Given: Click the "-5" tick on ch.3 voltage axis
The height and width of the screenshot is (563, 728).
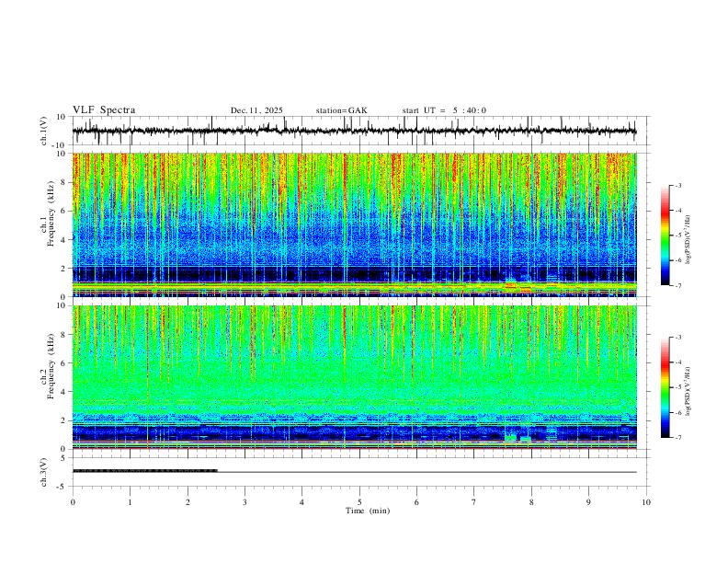Looking at the screenshot, I should [x=63, y=487].
